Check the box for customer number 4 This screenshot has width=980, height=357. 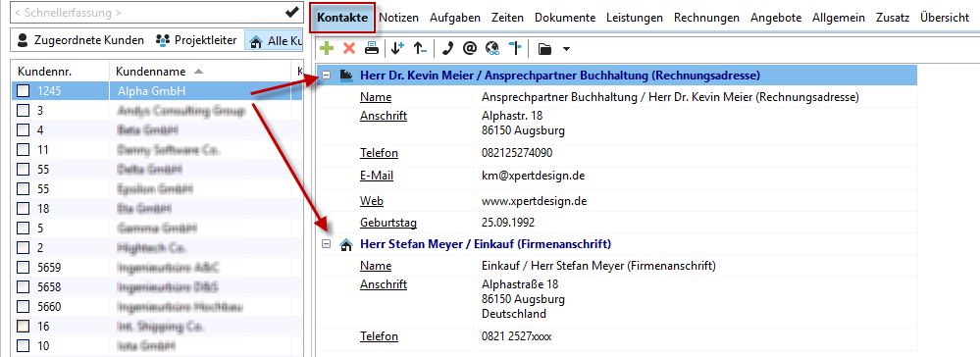pyautogui.click(x=24, y=130)
